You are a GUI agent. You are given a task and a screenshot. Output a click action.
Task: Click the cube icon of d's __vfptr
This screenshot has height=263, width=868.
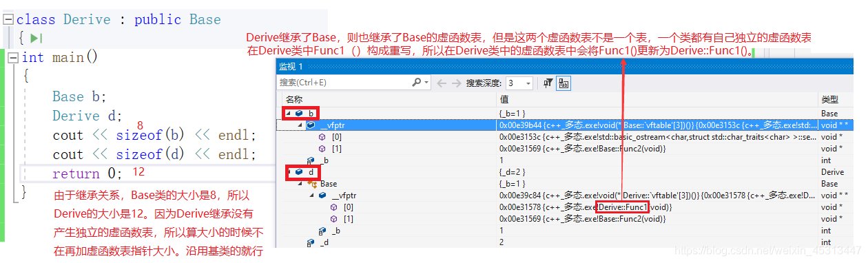point(322,196)
